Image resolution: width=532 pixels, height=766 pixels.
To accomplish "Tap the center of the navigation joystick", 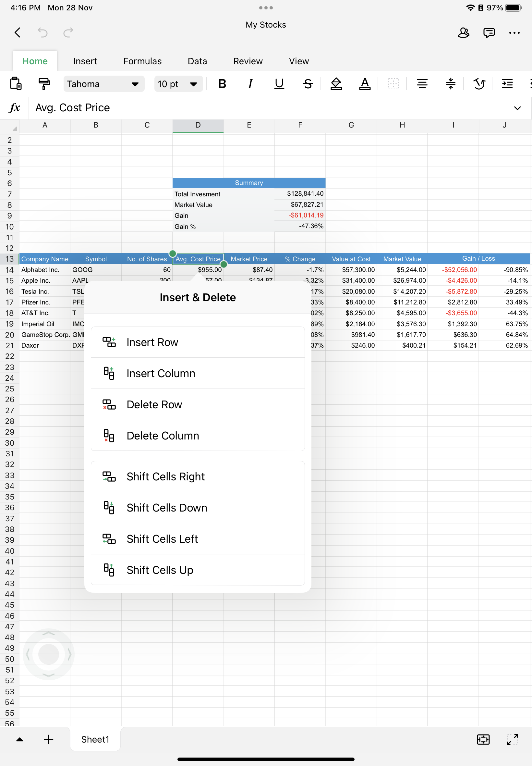I will (49, 654).
